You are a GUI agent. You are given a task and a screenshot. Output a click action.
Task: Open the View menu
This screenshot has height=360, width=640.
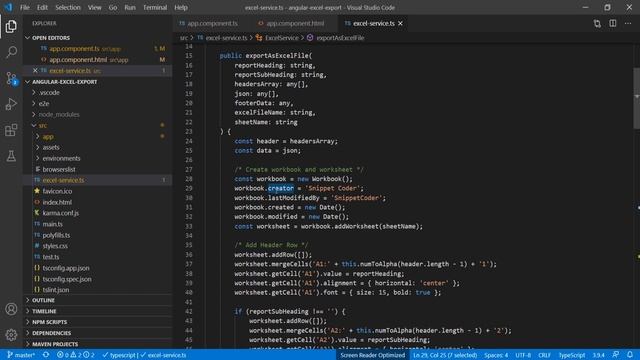click(x=94, y=7)
